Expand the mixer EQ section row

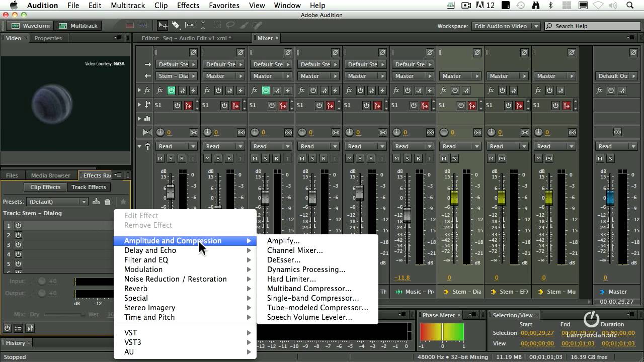point(139,119)
